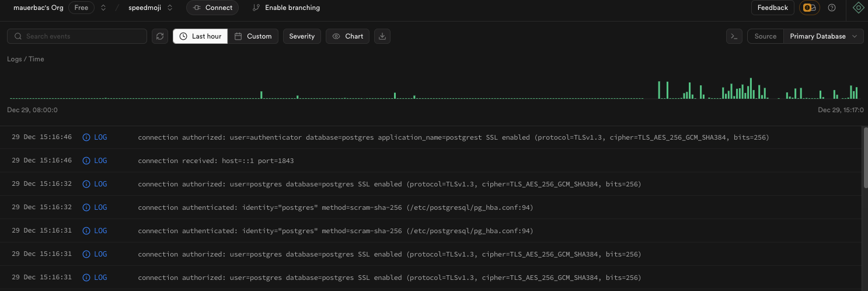Open the connection received host=::1 port=1843 log
This screenshot has width=868, height=291.
click(432, 161)
